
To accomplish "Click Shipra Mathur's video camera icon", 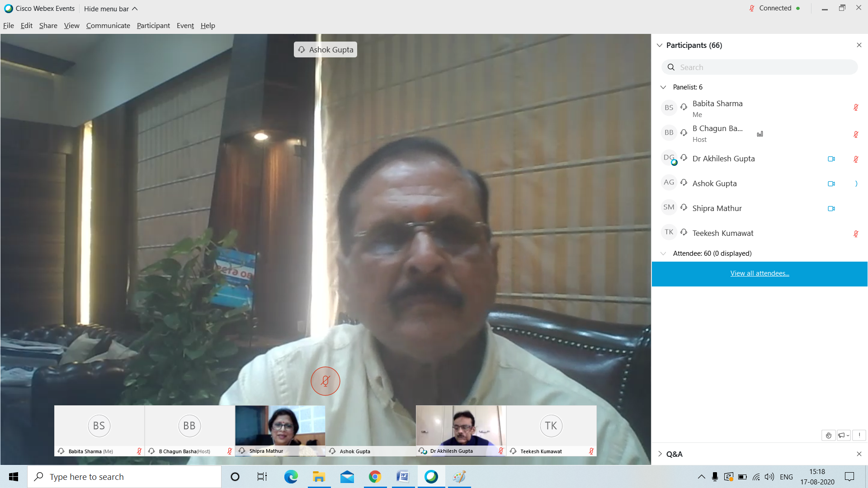I will (831, 209).
